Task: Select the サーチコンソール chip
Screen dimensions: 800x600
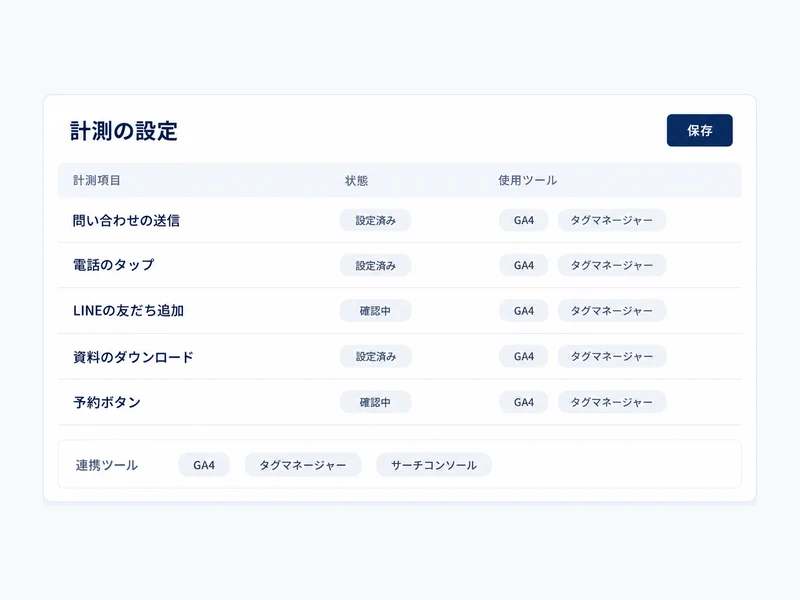Action: 434,465
